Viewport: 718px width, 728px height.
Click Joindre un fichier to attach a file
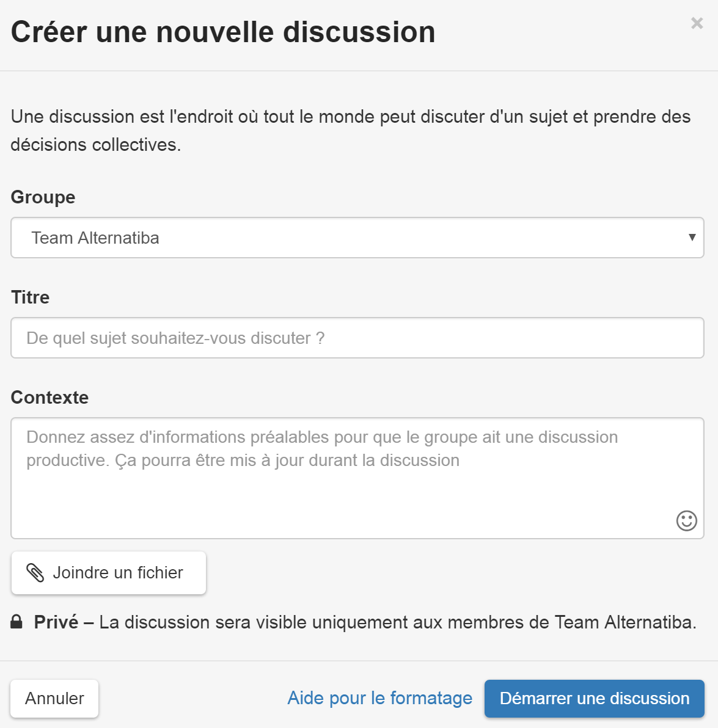[108, 572]
